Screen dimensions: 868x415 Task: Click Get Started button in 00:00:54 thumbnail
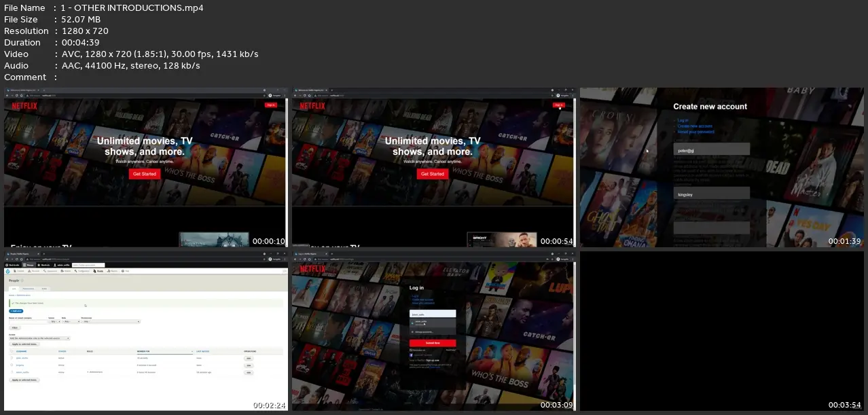point(432,174)
